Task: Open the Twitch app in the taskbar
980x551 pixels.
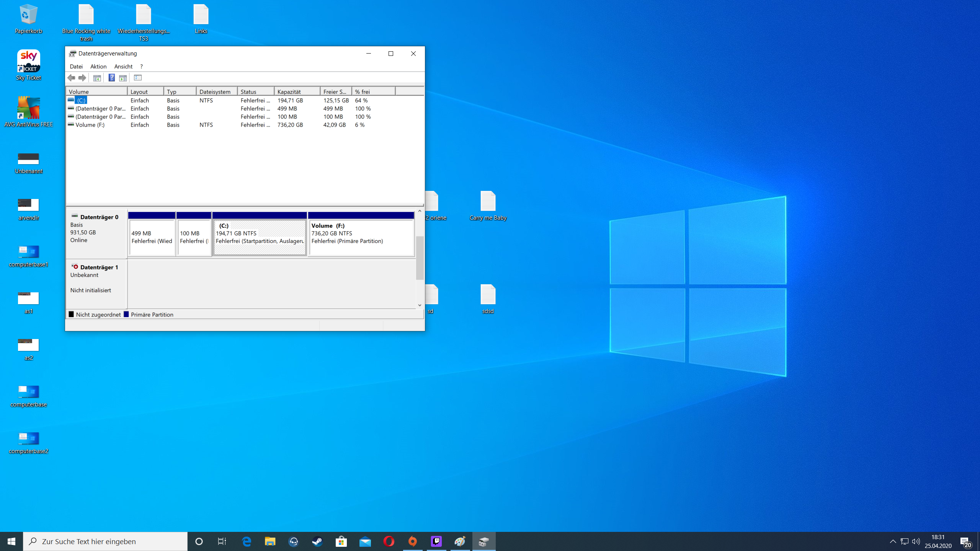Action: 436,541
